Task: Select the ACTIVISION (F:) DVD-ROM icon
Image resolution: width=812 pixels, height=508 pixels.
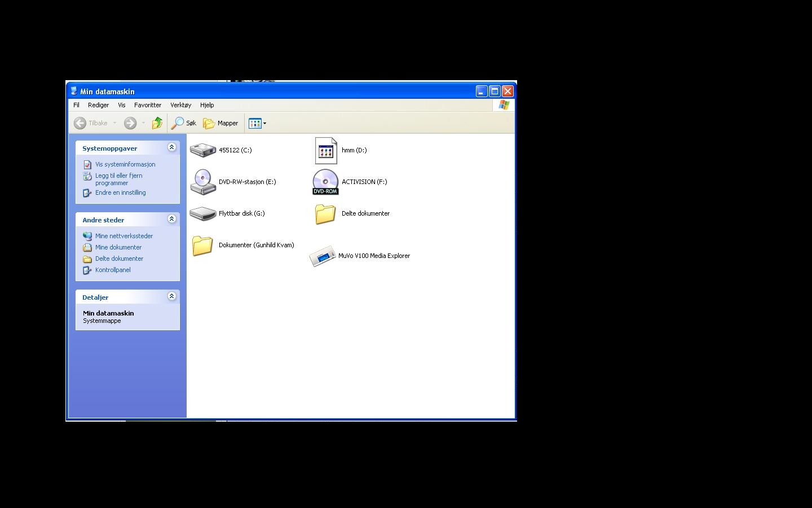Action: tap(325, 182)
